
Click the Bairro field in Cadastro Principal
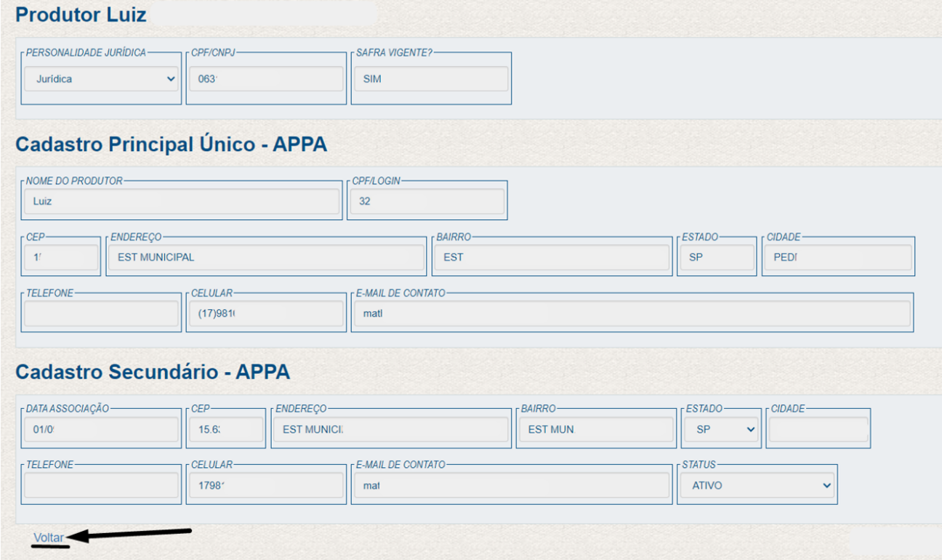(551, 257)
